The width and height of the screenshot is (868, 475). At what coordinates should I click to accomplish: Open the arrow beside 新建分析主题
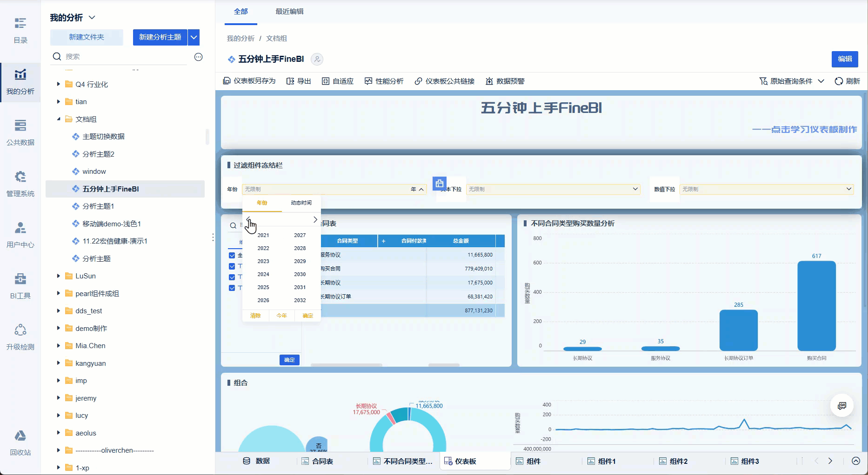point(194,37)
